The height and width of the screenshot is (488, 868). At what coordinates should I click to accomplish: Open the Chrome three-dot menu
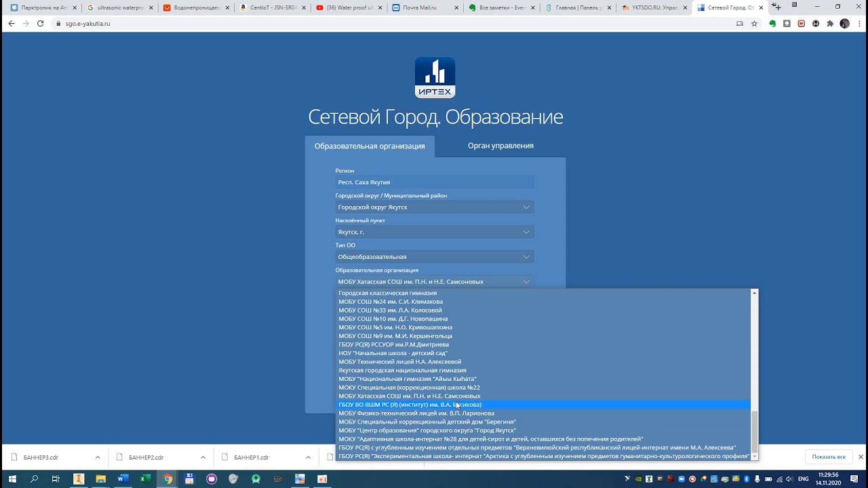click(859, 23)
